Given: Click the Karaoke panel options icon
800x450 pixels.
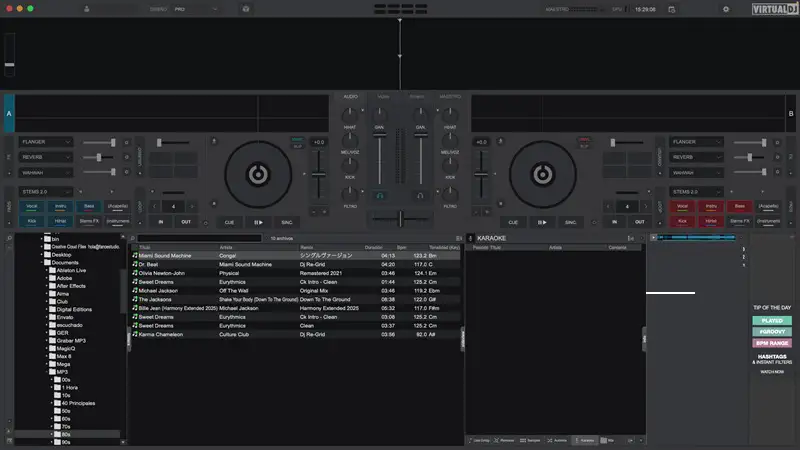Looking at the screenshot, I should pyautogui.click(x=631, y=238).
